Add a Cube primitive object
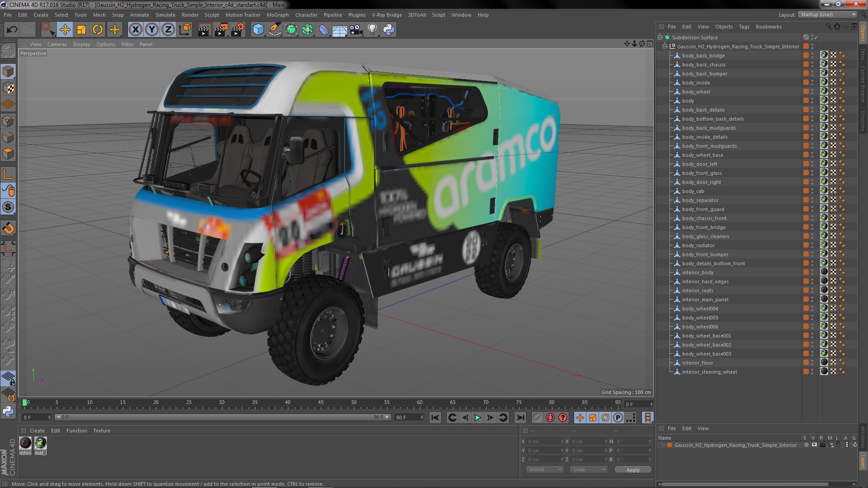 click(x=258, y=30)
